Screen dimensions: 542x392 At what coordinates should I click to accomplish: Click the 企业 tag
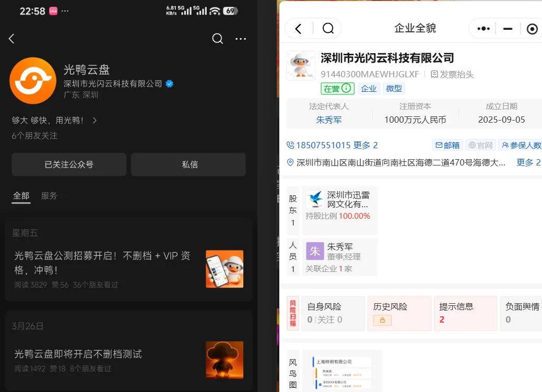369,89
